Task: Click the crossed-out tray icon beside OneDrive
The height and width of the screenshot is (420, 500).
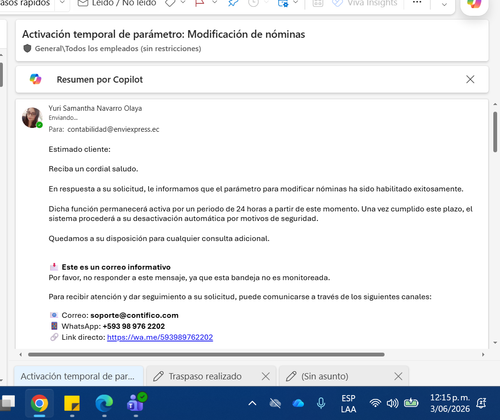Action: pyautogui.click(x=275, y=404)
